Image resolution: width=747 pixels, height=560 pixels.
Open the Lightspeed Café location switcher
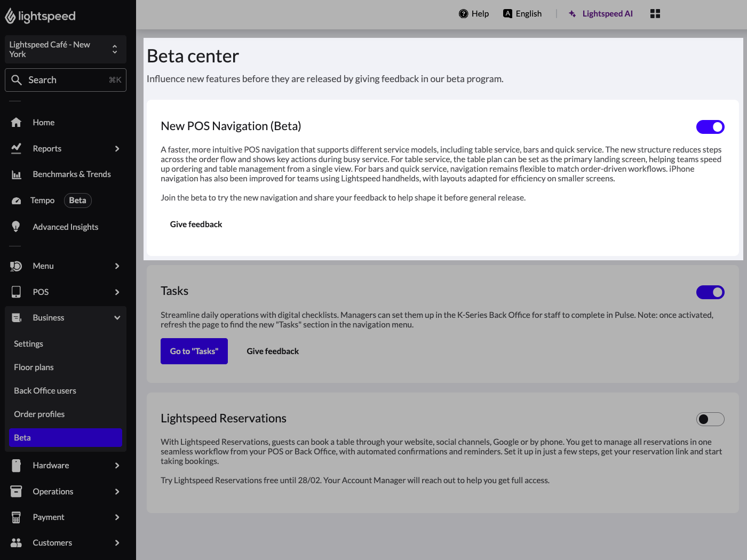click(65, 49)
